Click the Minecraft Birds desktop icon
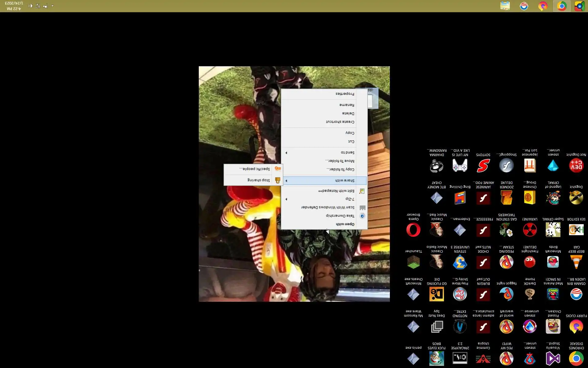The width and height of the screenshot is (588, 368). (x=553, y=262)
